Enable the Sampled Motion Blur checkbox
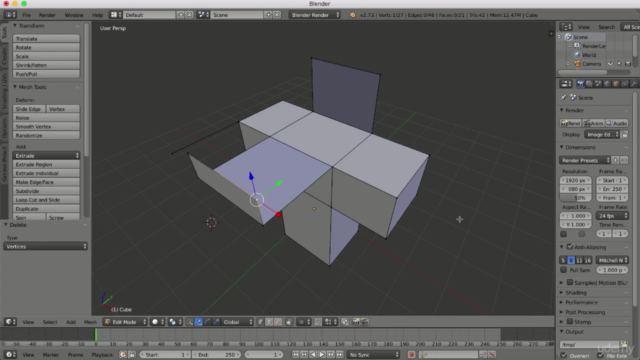This screenshot has width=640, height=360. (x=570, y=282)
